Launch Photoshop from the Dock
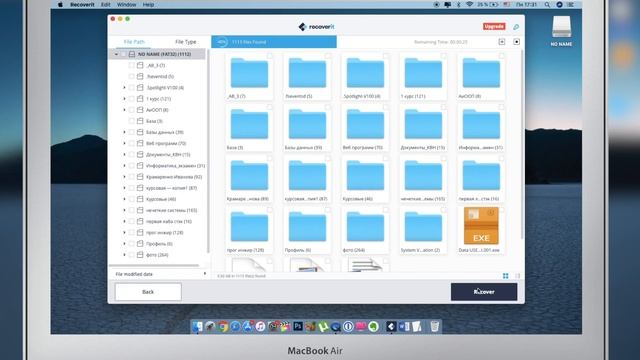Screen dimensions: 640x360 point(298,327)
